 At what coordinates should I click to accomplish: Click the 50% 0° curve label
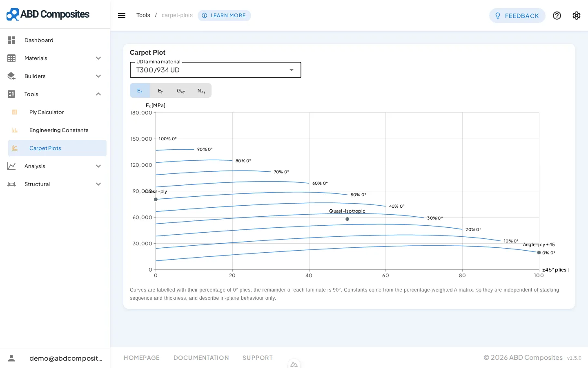tap(359, 195)
